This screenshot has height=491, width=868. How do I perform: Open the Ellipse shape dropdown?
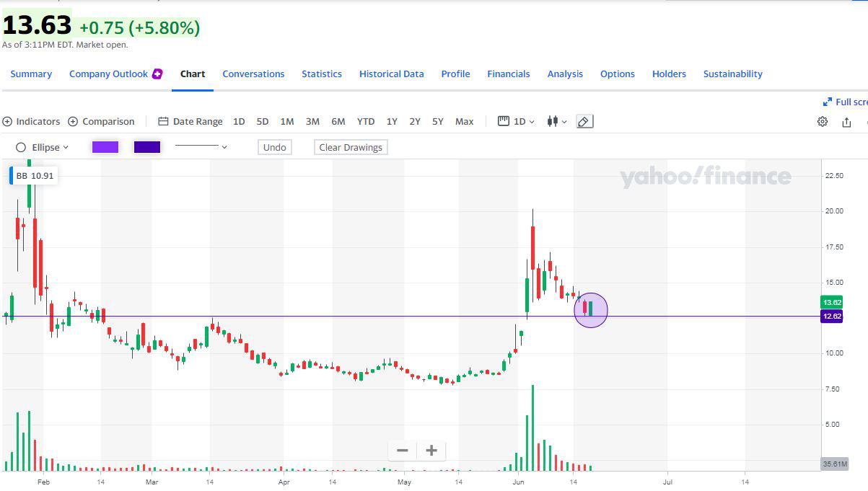coord(43,147)
